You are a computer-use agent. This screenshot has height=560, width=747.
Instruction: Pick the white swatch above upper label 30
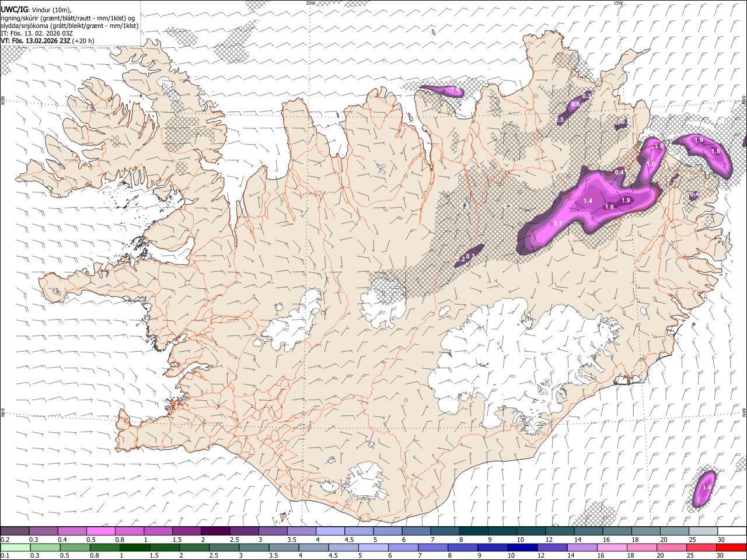click(x=731, y=531)
